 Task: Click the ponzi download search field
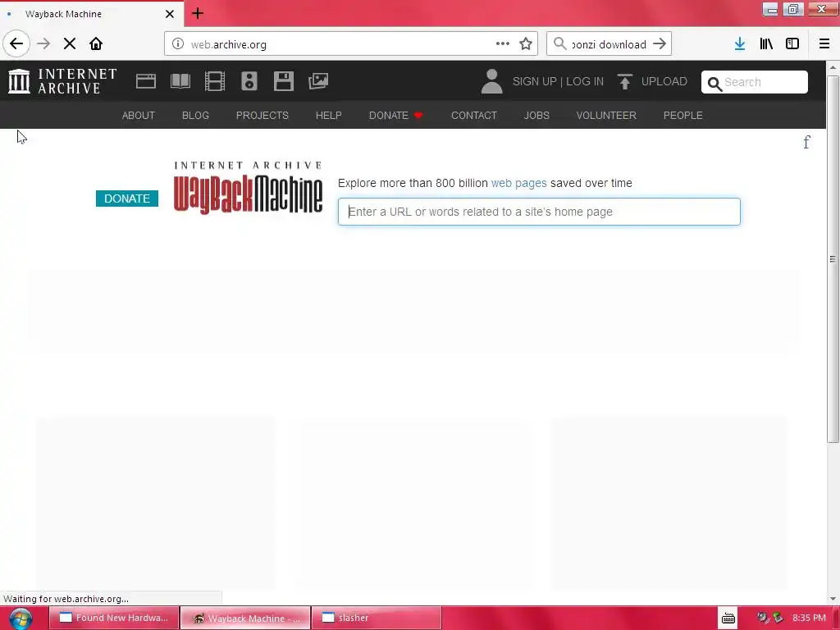point(609,44)
